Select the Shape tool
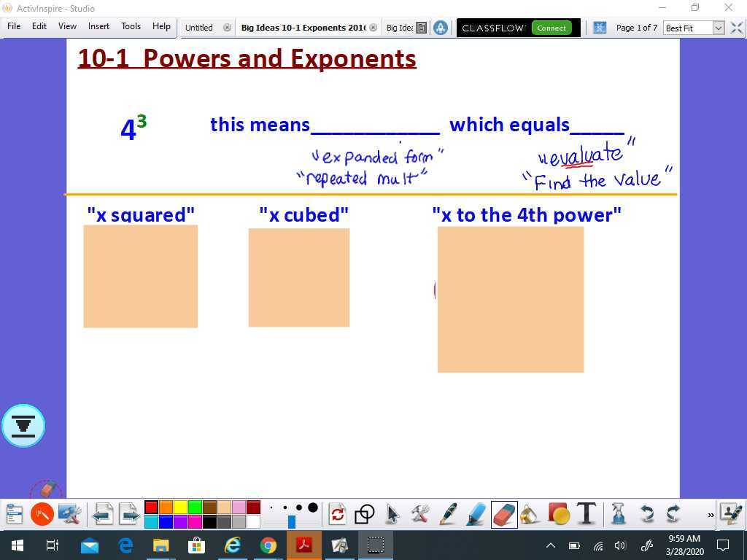 pos(558,515)
